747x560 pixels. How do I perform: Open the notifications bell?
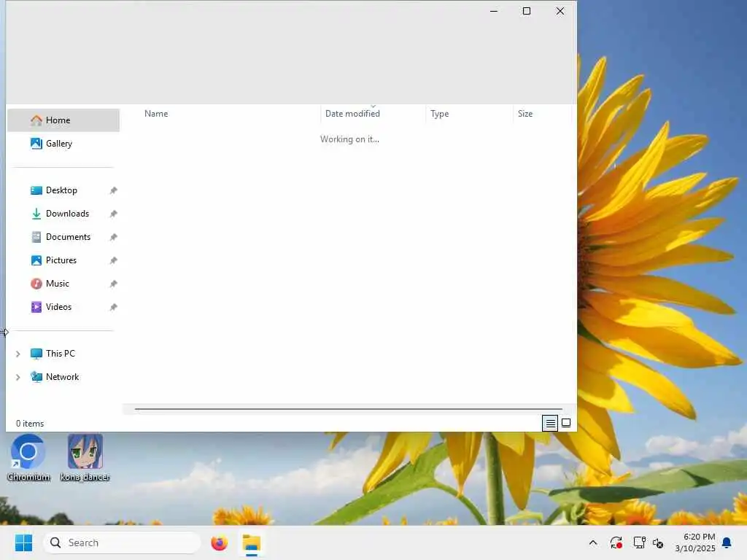tap(727, 542)
